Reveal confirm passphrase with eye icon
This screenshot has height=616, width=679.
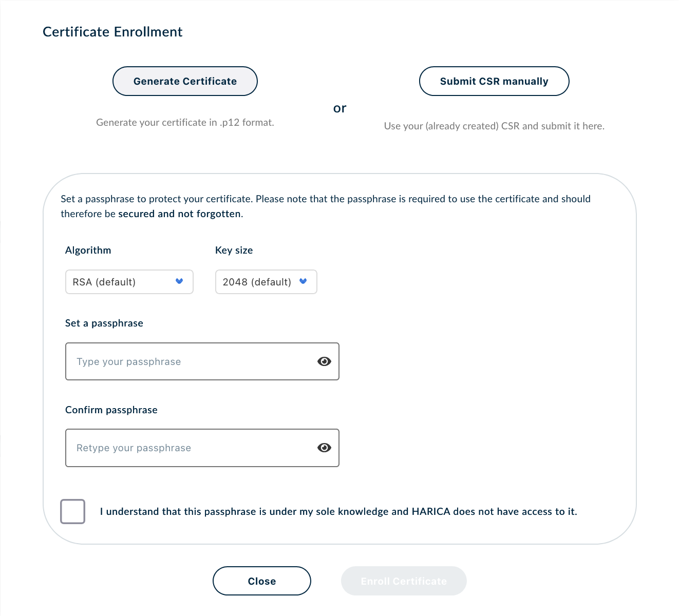(x=324, y=448)
